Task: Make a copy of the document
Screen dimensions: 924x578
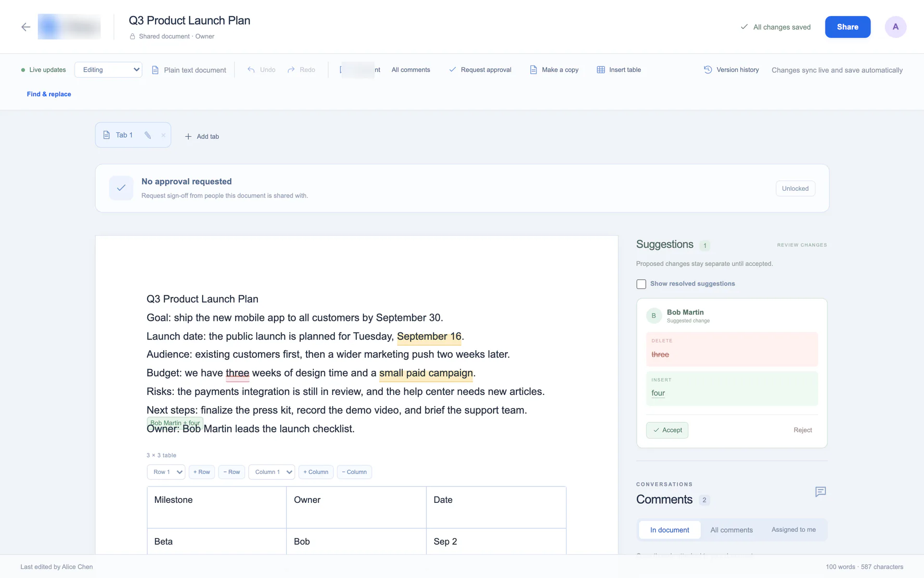Action: (x=554, y=70)
